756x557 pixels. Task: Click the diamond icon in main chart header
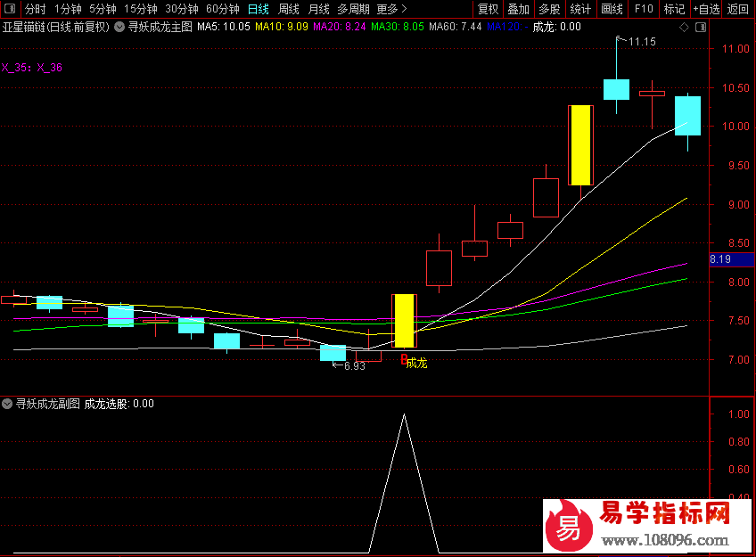[x=684, y=28]
